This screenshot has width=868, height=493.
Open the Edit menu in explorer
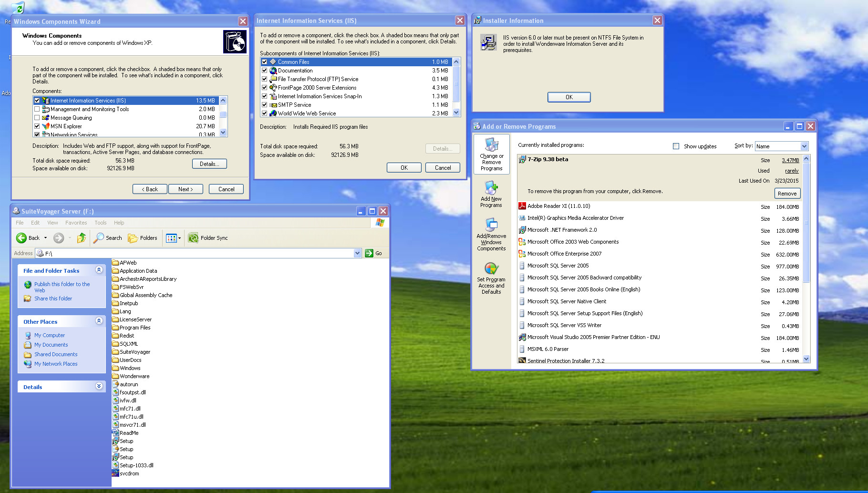(x=35, y=223)
